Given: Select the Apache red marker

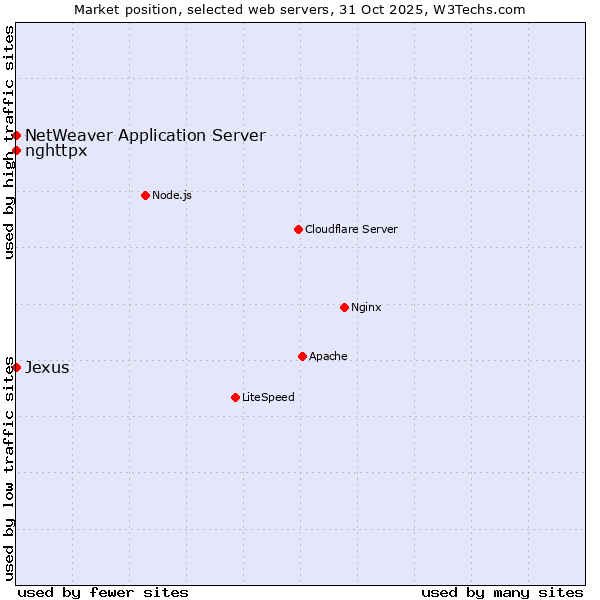Looking at the screenshot, I should pyautogui.click(x=302, y=356).
